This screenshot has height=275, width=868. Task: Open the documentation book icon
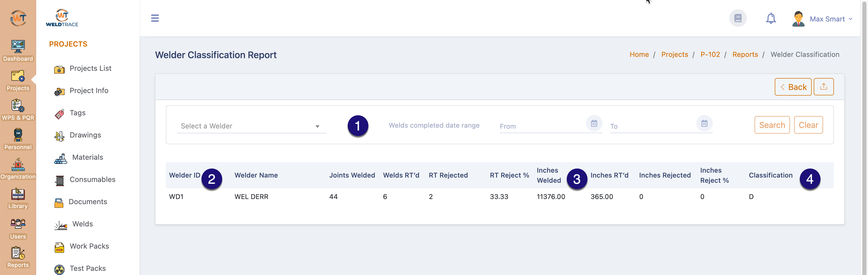tap(738, 18)
